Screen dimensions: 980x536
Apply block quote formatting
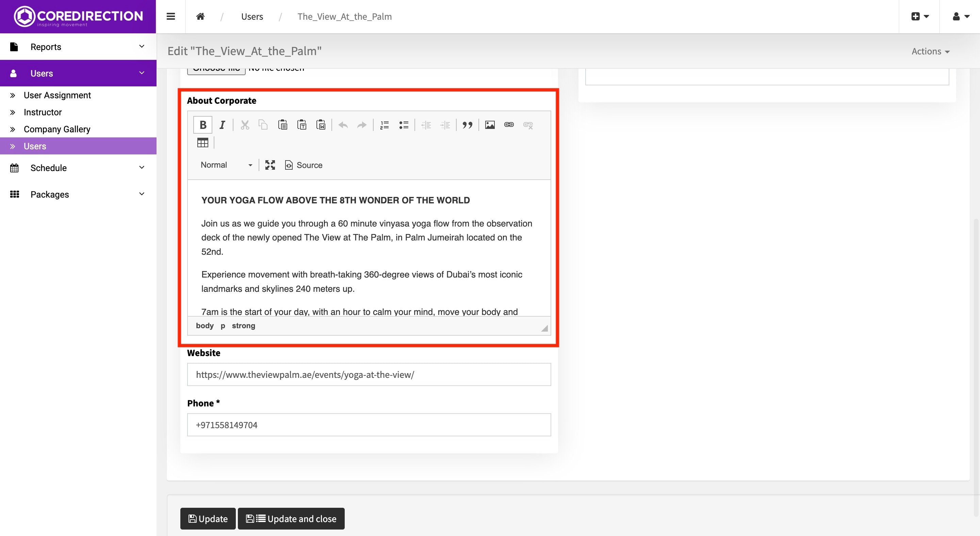point(467,125)
